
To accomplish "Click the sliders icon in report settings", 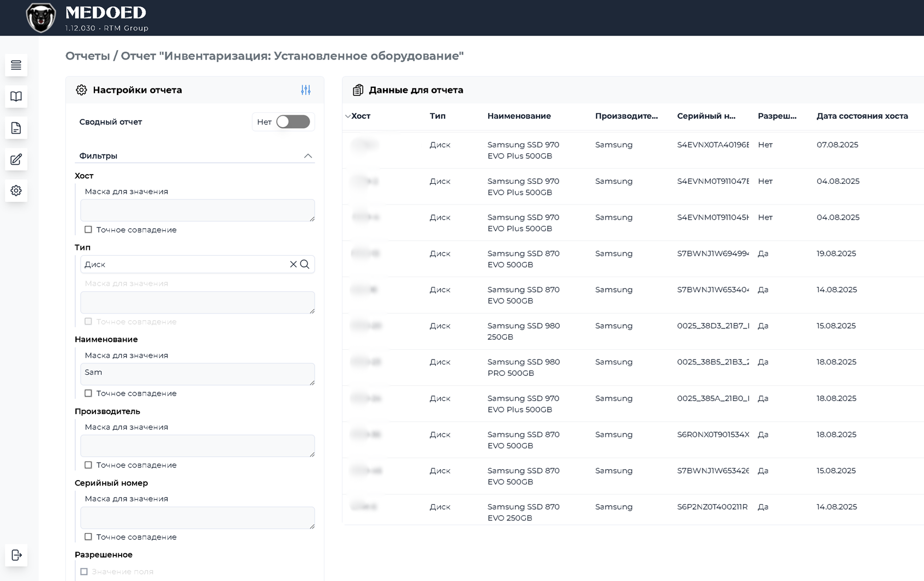I will coord(305,90).
